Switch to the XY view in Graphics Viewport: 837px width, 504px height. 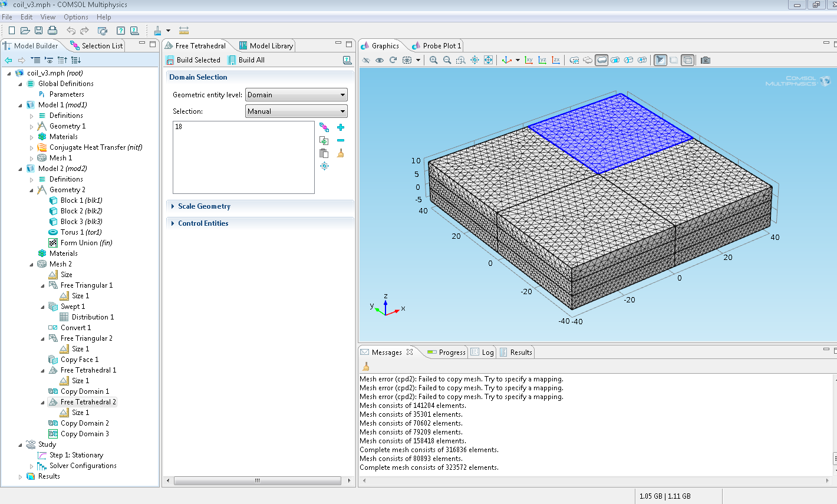pos(529,60)
